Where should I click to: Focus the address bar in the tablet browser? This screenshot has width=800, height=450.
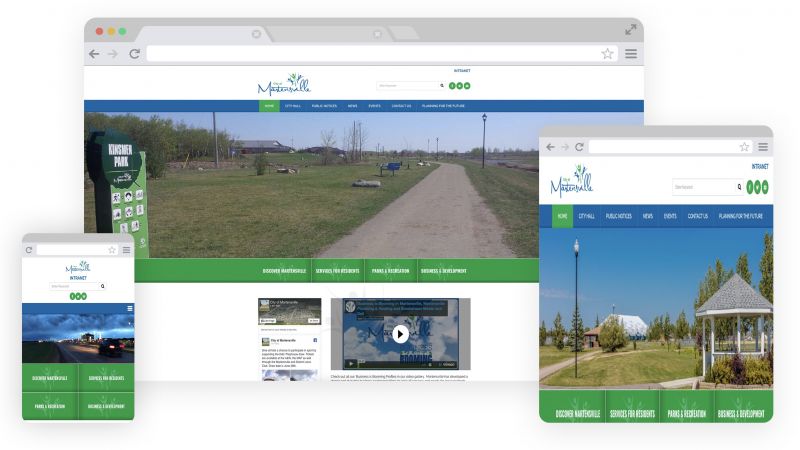pos(670,147)
